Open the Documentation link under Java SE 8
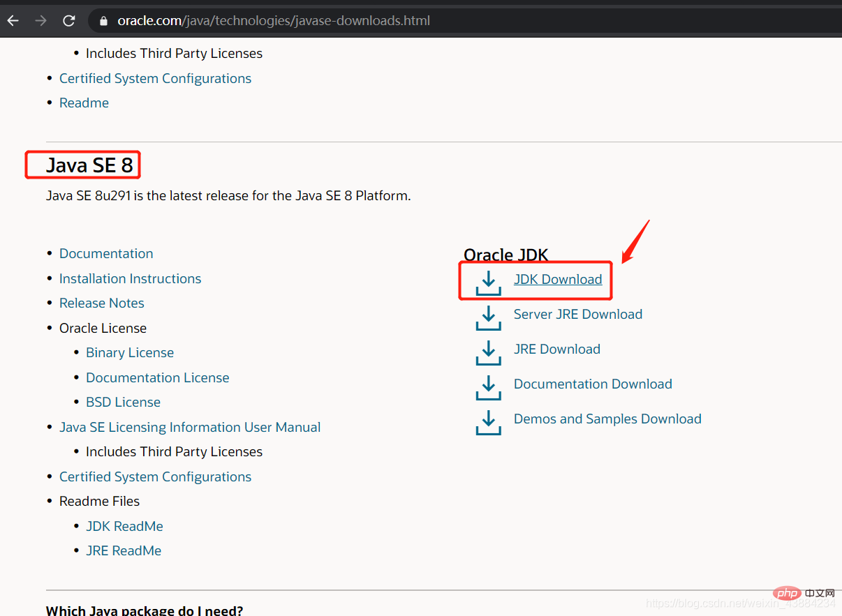Viewport: 842px width, 616px height. click(106, 253)
